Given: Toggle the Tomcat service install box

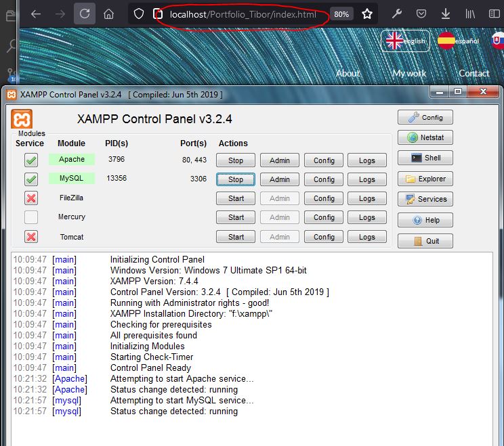Looking at the screenshot, I should coord(31,237).
